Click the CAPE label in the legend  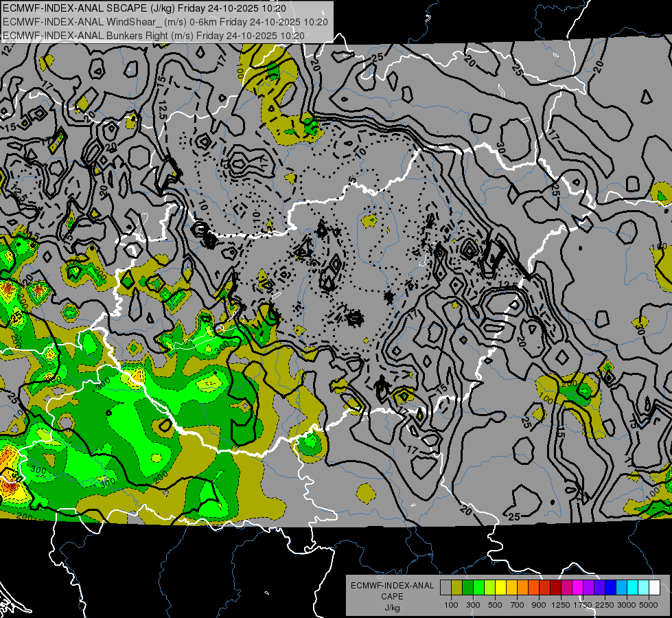392,596
